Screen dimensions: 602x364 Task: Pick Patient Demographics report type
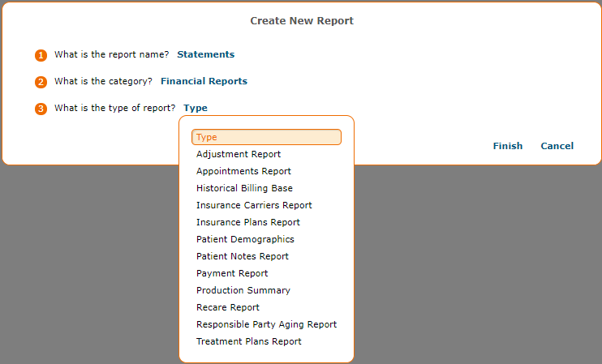tap(245, 239)
